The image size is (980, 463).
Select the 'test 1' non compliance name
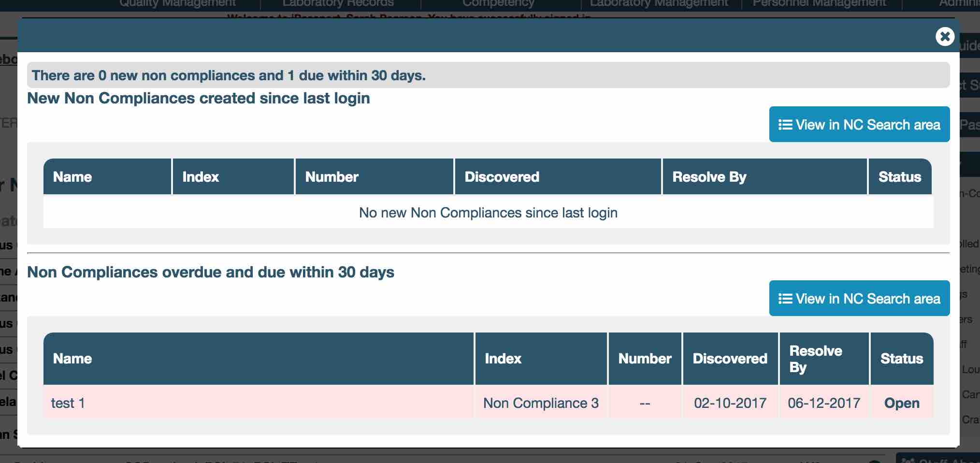coord(68,403)
